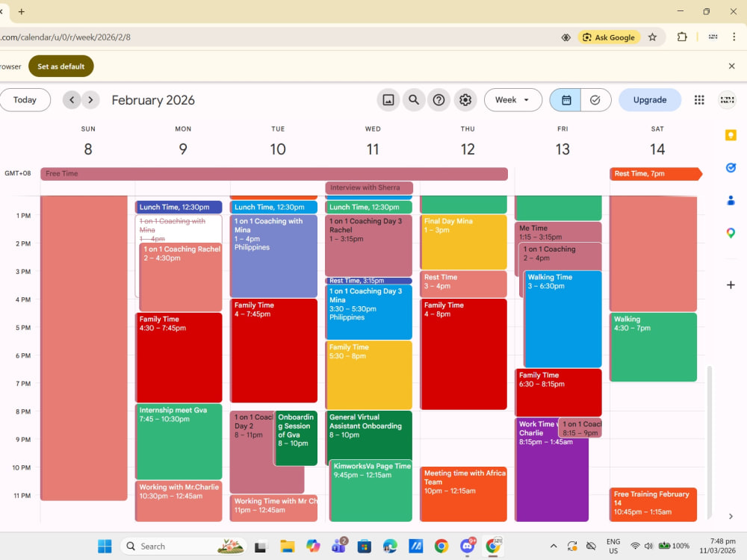
Task: Open the volume speaker tray icon
Action: pos(648,547)
